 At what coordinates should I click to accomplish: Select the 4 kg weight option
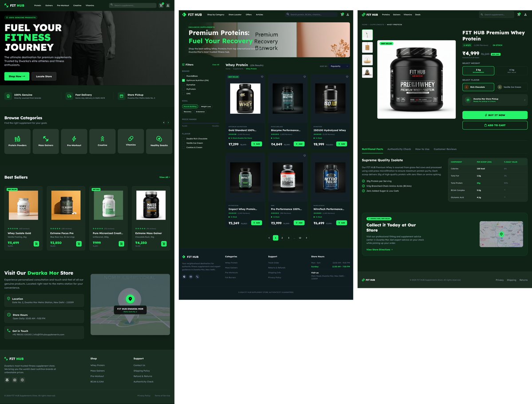512,71
